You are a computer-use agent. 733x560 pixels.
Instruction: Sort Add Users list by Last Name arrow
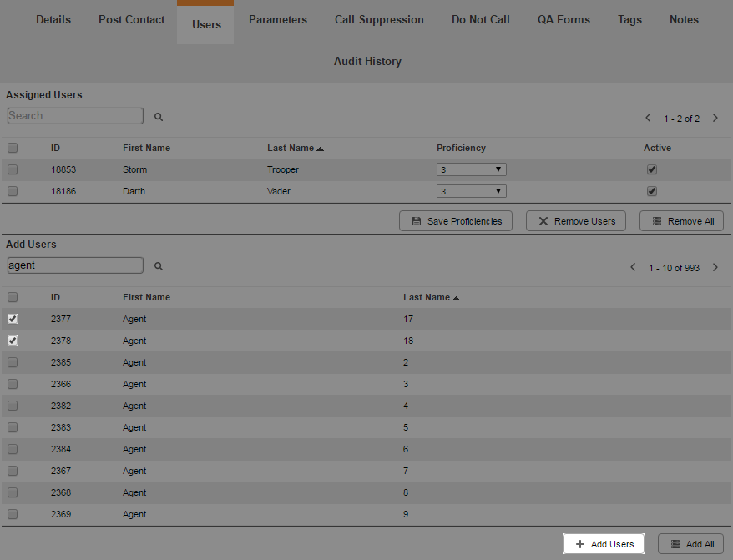[x=457, y=298]
